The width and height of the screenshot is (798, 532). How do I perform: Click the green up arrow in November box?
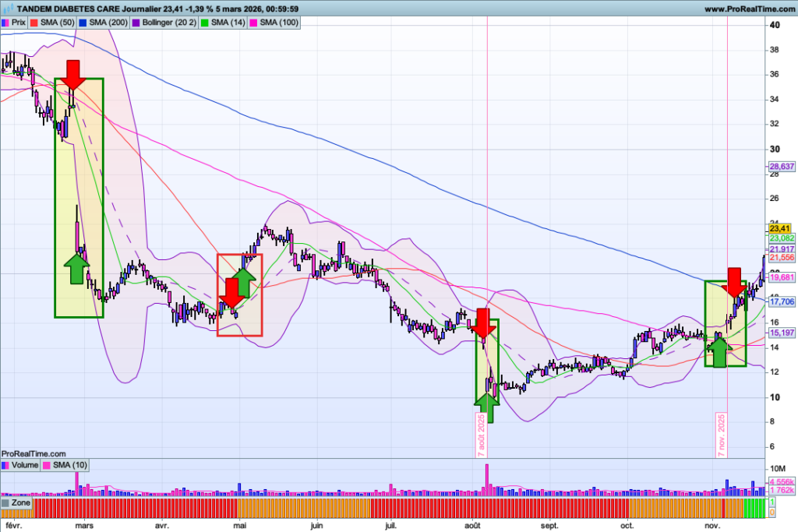coord(719,352)
